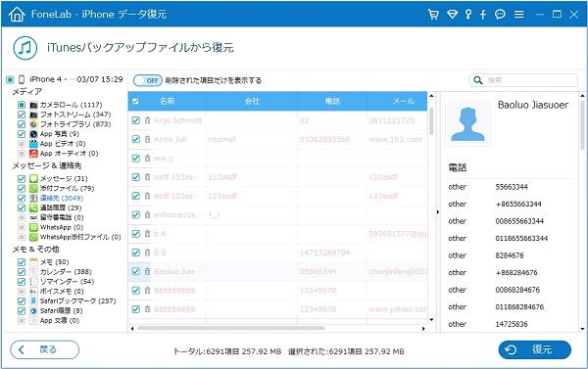Click the diamond icon in title bar
588x369 pixels.
point(452,15)
